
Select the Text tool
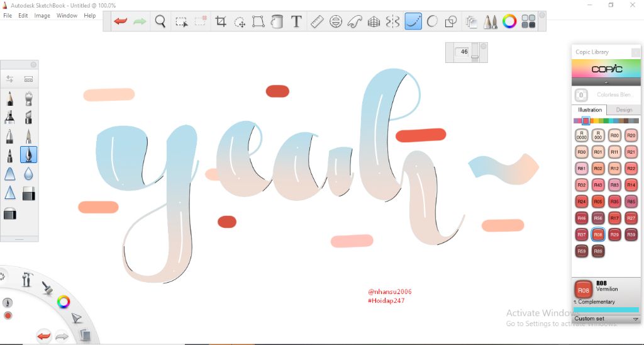[296, 21]
